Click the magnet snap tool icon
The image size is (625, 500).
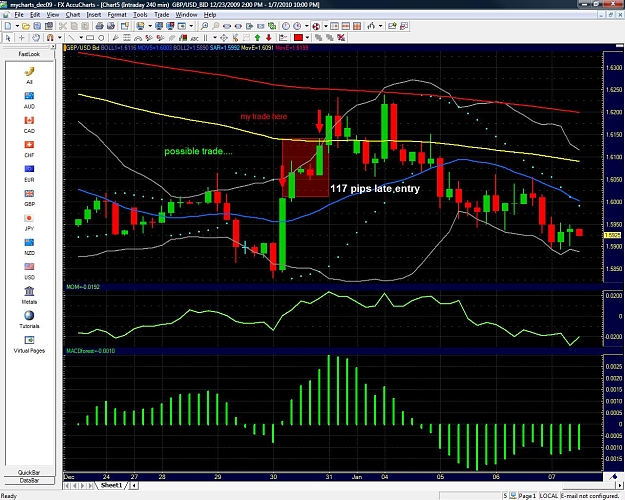pos(50,37)
